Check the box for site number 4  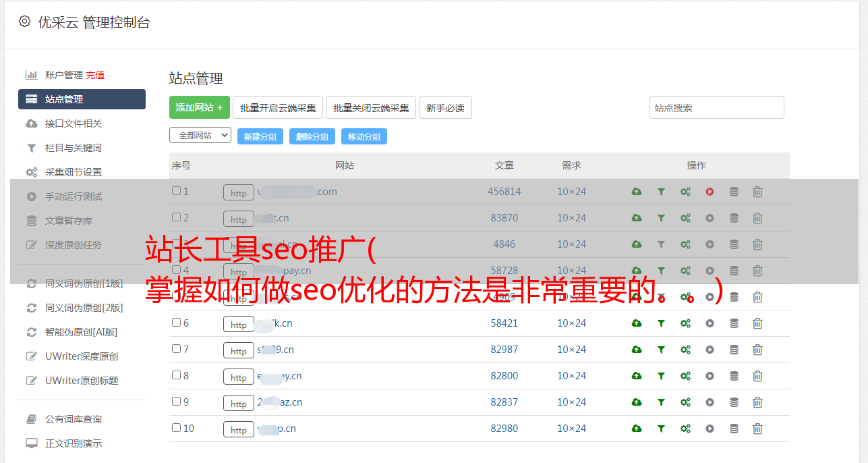pos(176,270)
